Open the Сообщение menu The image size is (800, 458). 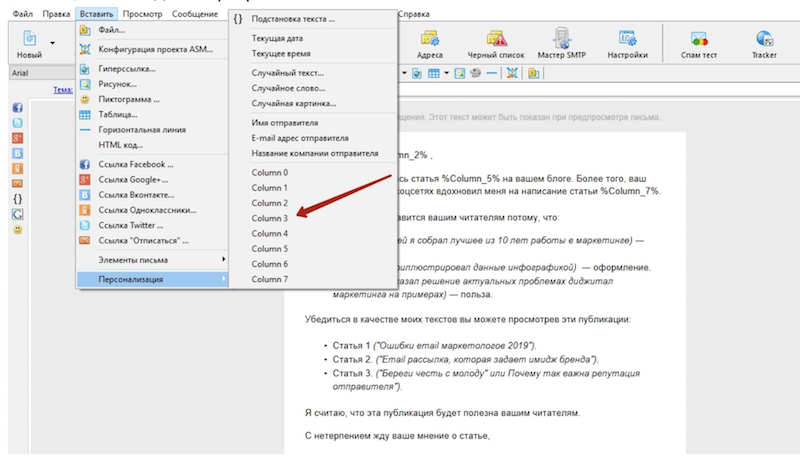coord(195,14)
